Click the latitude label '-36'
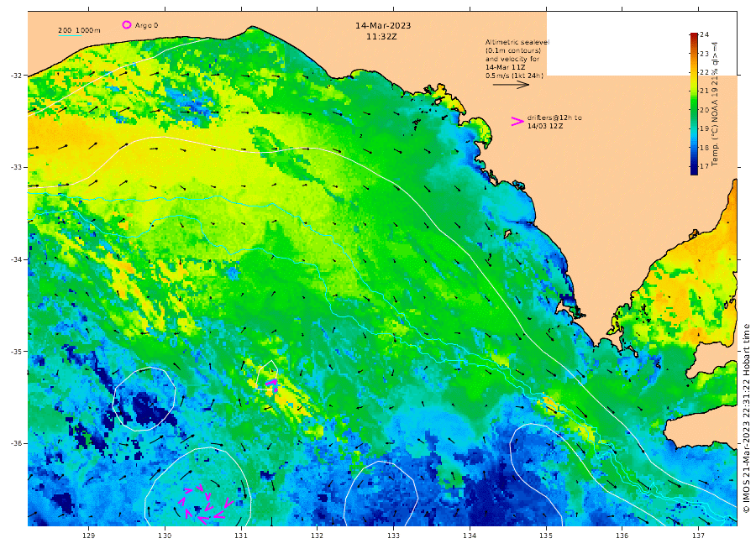 pyautogui.click(x=17, y=443)
